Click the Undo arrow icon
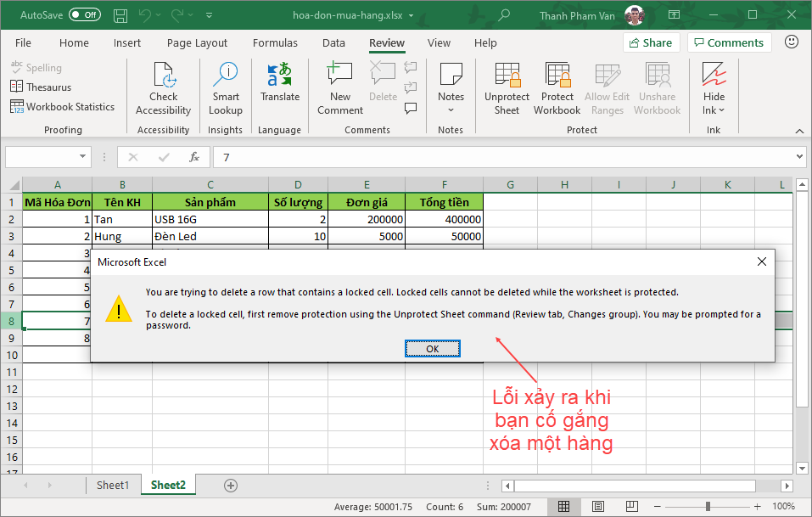This screenshot has width=812, height=517. (x=144, y=15)
